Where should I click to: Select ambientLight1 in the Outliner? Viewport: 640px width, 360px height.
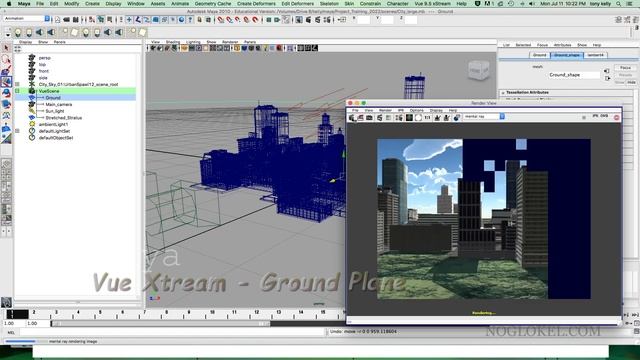(53, 124)
